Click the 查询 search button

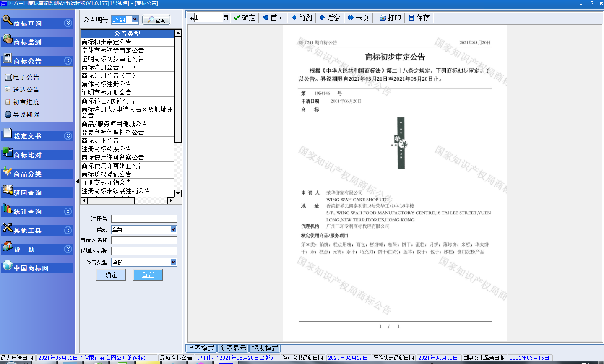click(156, 20)
